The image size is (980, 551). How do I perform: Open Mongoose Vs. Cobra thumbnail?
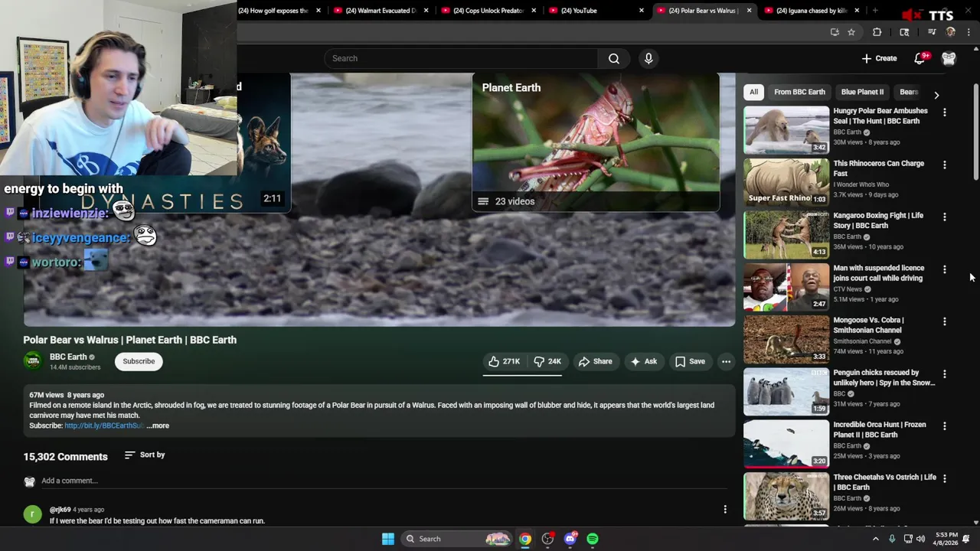tap(786, 340)
